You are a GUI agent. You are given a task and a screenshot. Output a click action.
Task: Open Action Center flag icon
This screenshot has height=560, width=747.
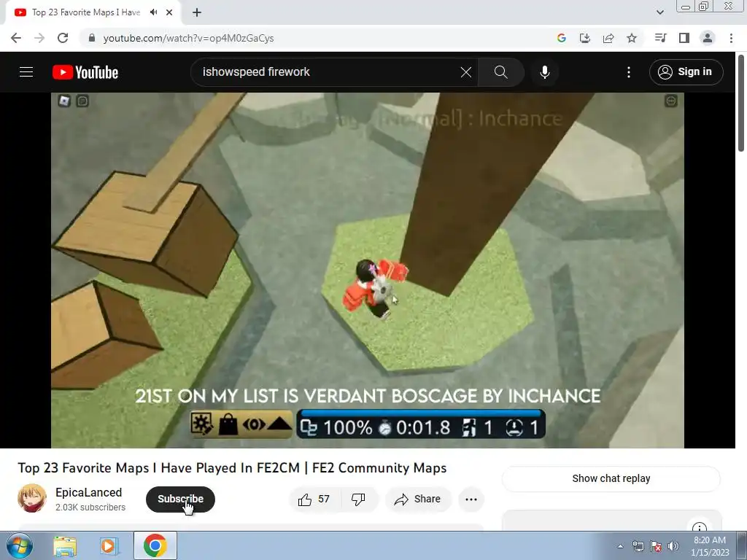[656, 546]
